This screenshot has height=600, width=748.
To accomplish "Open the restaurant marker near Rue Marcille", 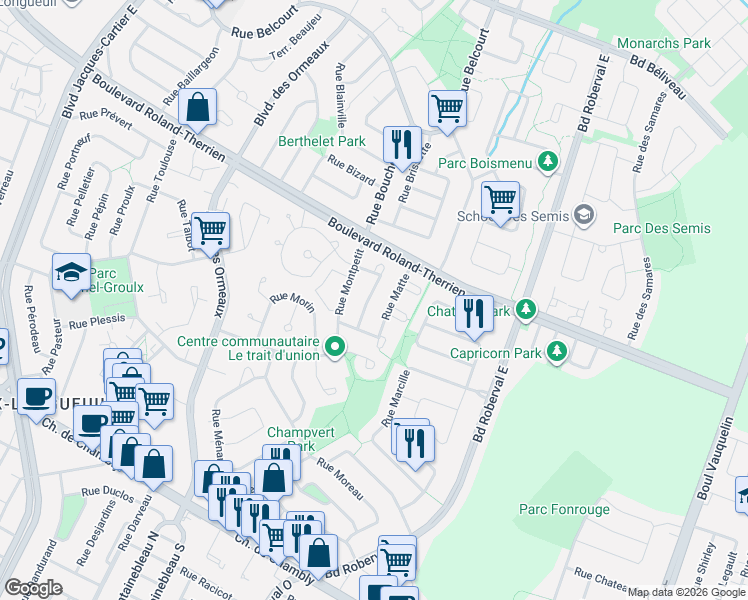I will pyautogui.click(x=416, y=445).
